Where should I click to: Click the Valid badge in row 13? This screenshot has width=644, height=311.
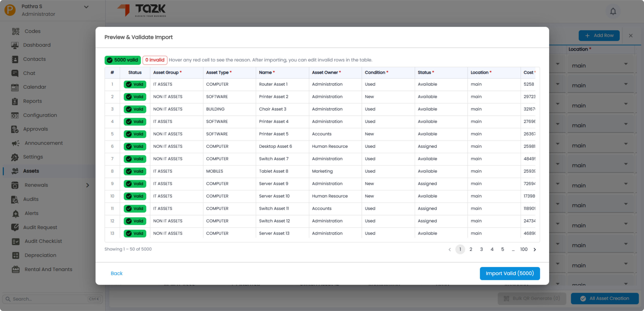135,233
